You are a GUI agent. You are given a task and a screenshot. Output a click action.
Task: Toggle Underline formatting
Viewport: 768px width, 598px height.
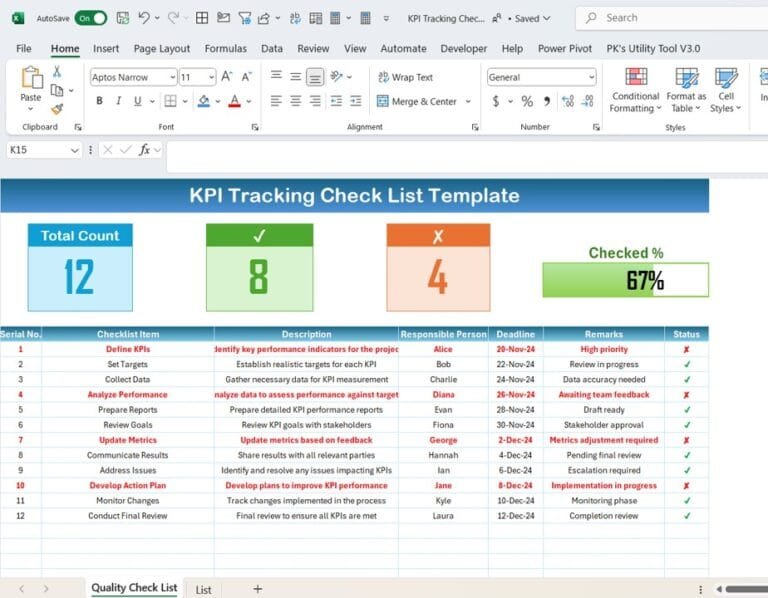138,101
